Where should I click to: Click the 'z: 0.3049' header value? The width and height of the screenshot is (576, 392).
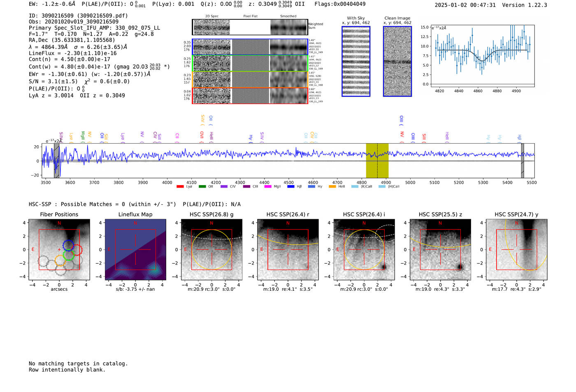[262, 4]
